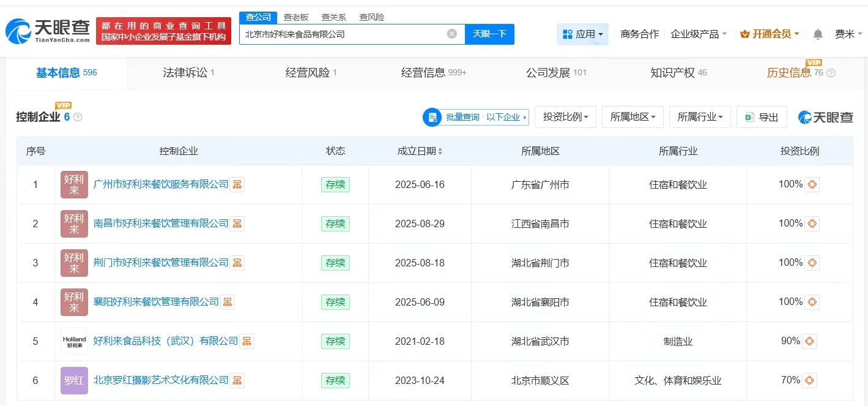Select the 查老板 search mode tab
This screenshot has height=406, width=868.
coord(295,17)
